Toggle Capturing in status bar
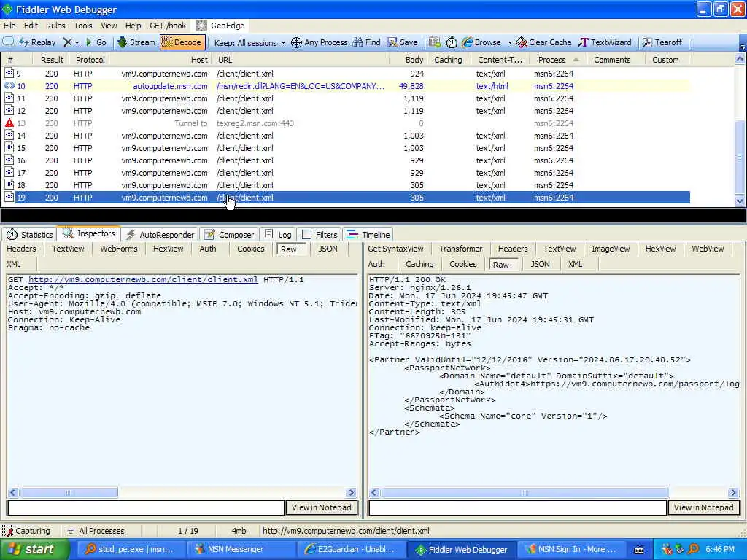Viewport: 747px width, 560px height. (26, 531)
